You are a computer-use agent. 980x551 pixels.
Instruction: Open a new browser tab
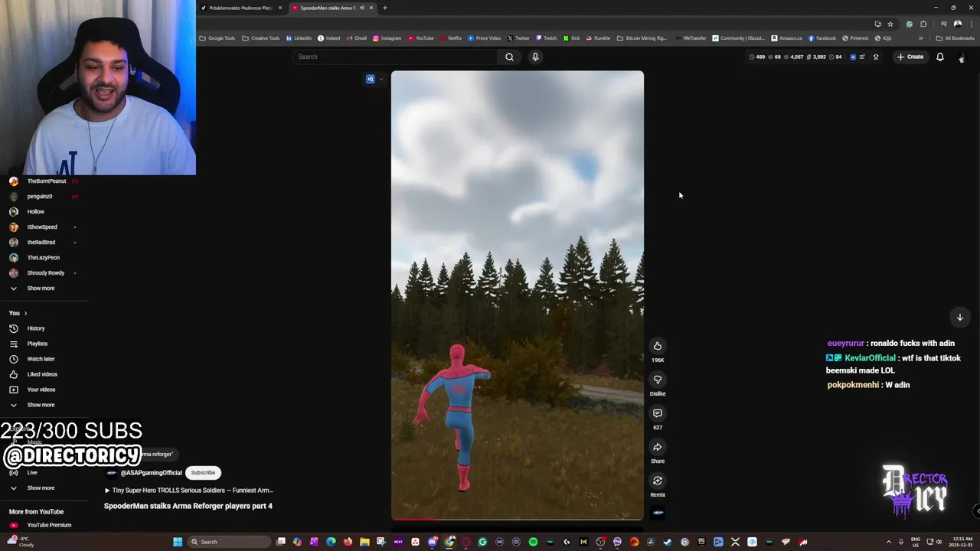384,8
